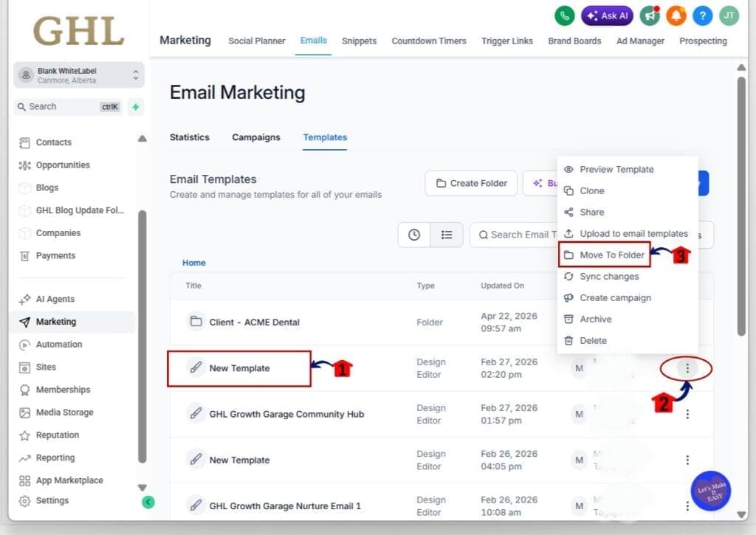Collapse sidebar with green arrow button
The image size is (756, 535).
148,502
